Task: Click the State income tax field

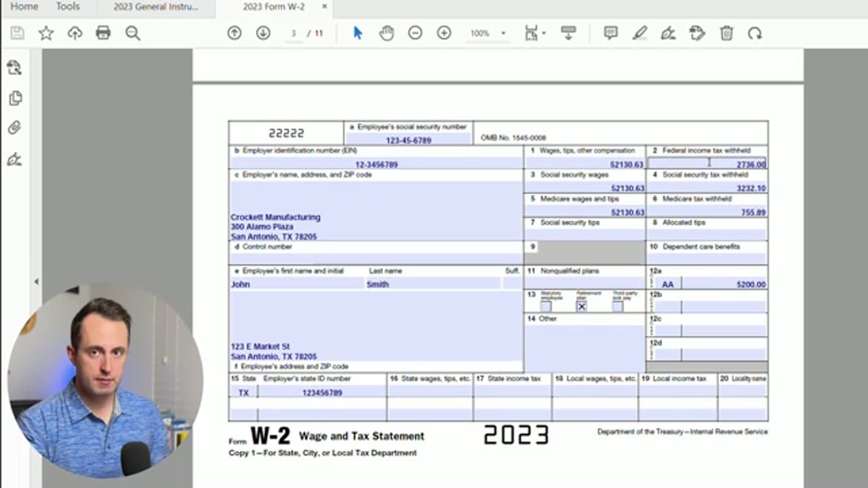Action: (513, 392)
